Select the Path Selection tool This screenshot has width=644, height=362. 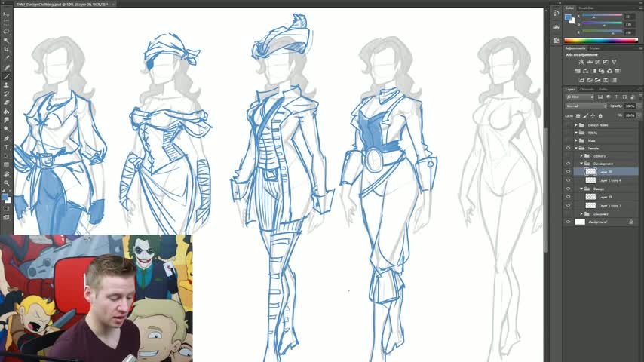(x=6, y=155)
